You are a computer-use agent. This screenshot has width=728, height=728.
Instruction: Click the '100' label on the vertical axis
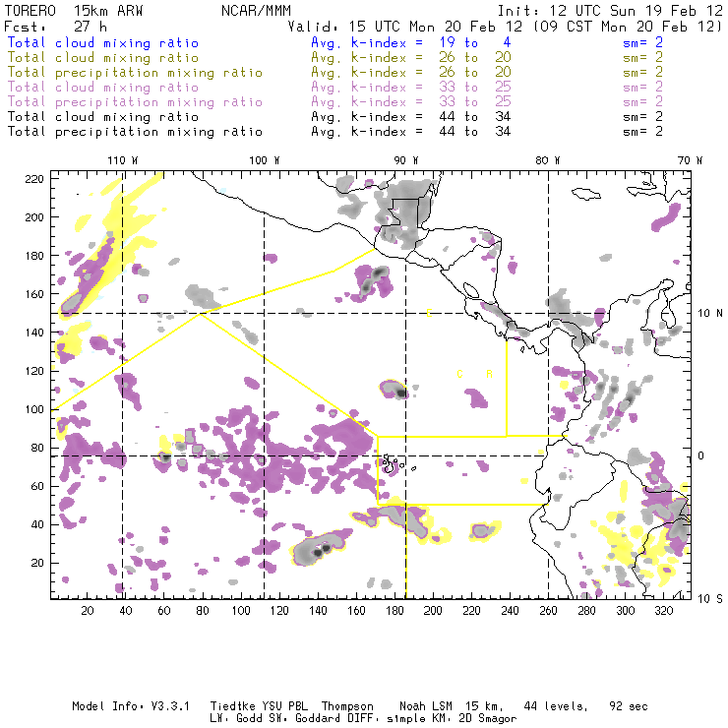coord(34,409)
